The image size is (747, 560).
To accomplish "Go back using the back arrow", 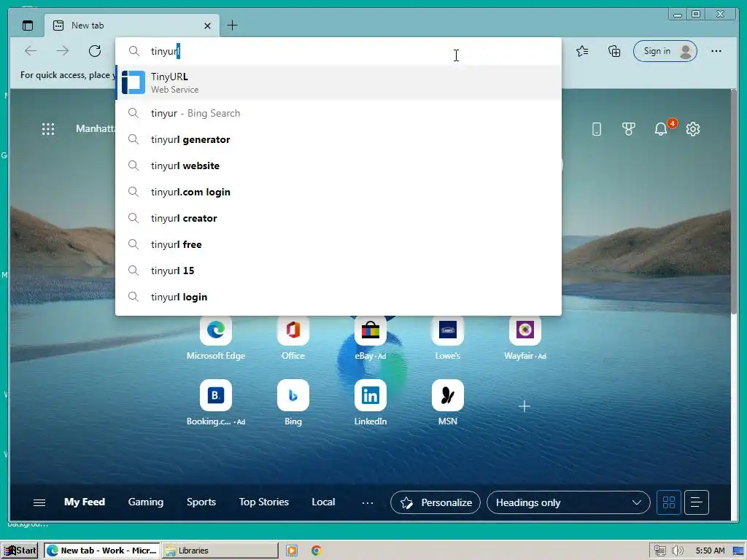I will pyautogui.click(x=31, y=51).
